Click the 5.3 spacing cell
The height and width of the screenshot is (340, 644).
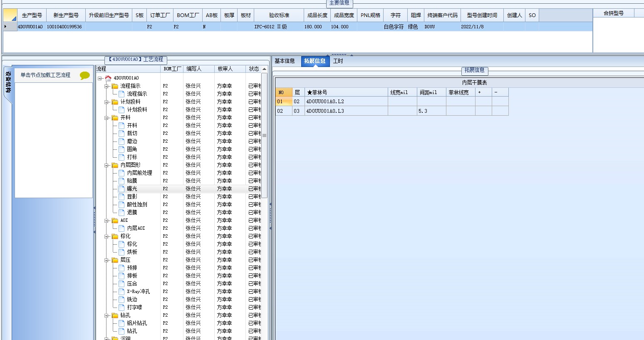(431, 111)
